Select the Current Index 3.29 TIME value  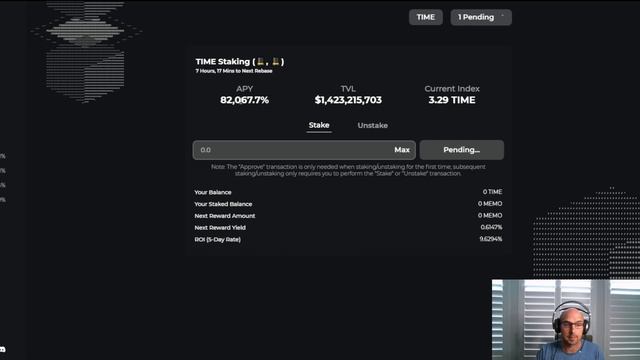452,100
